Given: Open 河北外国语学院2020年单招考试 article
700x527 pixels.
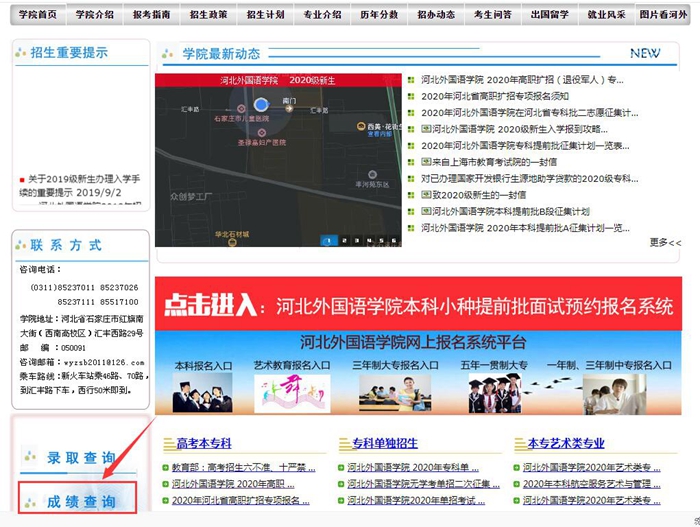Looking at the screenshot, I should click(416, 501).
